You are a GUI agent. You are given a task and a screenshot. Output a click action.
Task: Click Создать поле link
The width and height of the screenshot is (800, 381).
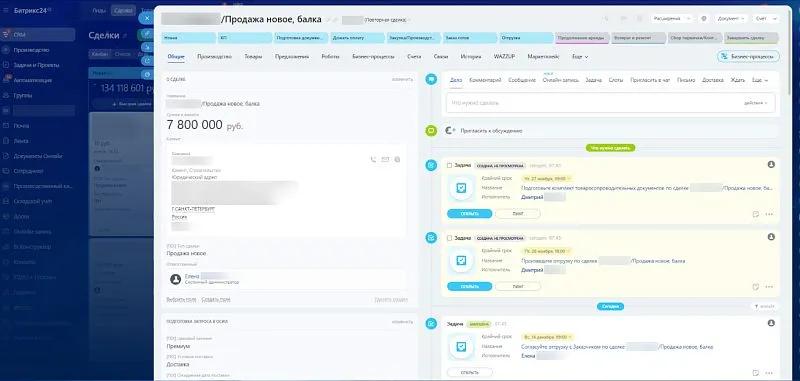point(216,299)
